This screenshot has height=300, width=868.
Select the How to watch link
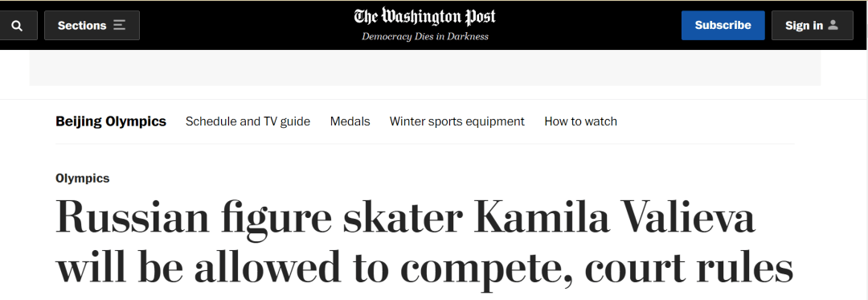point(581,121)
